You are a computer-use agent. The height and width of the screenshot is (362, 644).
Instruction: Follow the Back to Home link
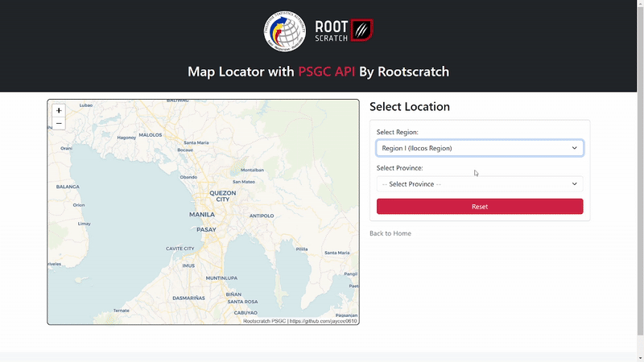[x=390, y=233]
